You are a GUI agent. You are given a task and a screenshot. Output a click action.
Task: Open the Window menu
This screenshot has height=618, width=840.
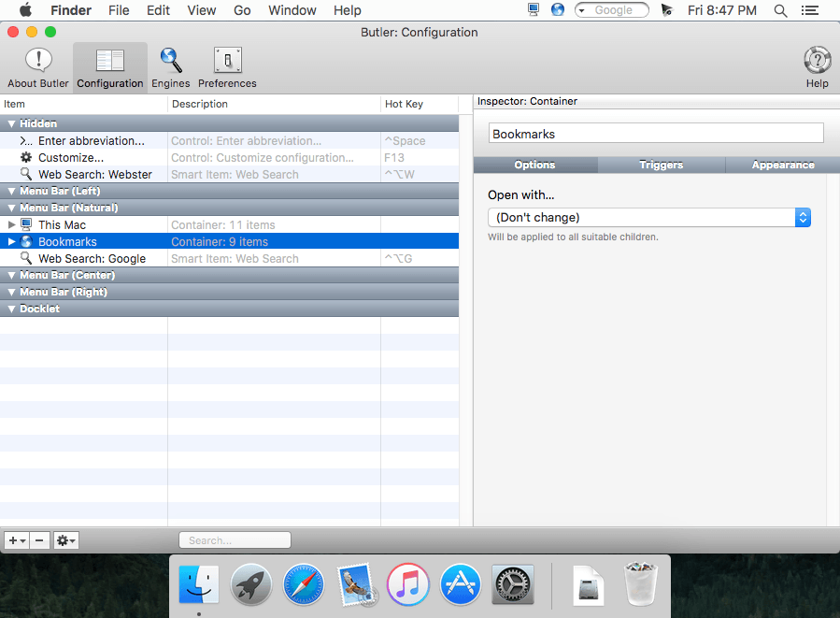(292, 10)
